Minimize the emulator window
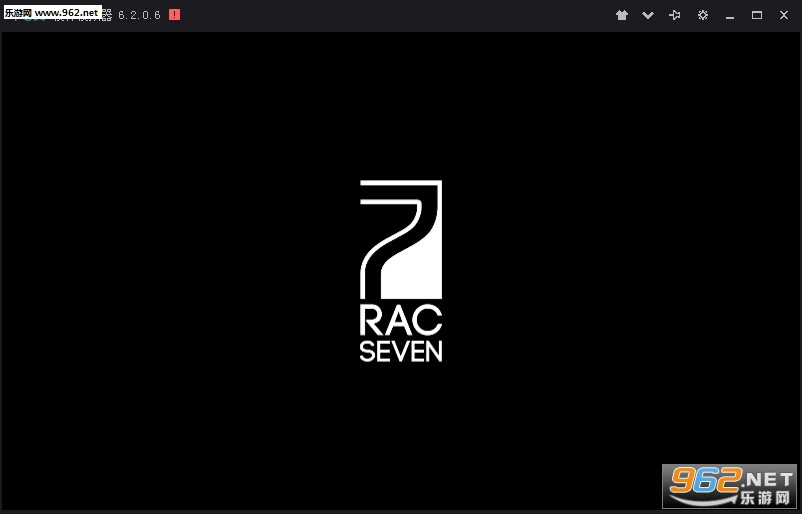Viewport: 802px width, 514px height. pos(730,16)
